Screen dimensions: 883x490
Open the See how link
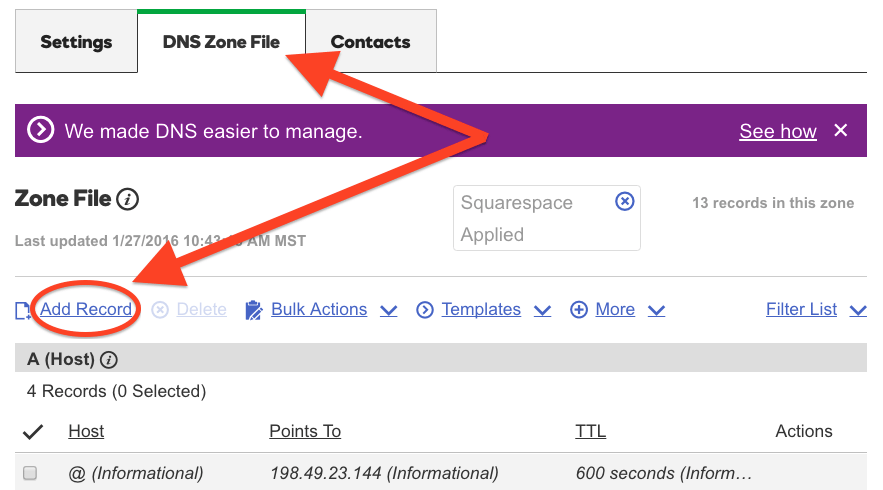click(x=778, y=131)
